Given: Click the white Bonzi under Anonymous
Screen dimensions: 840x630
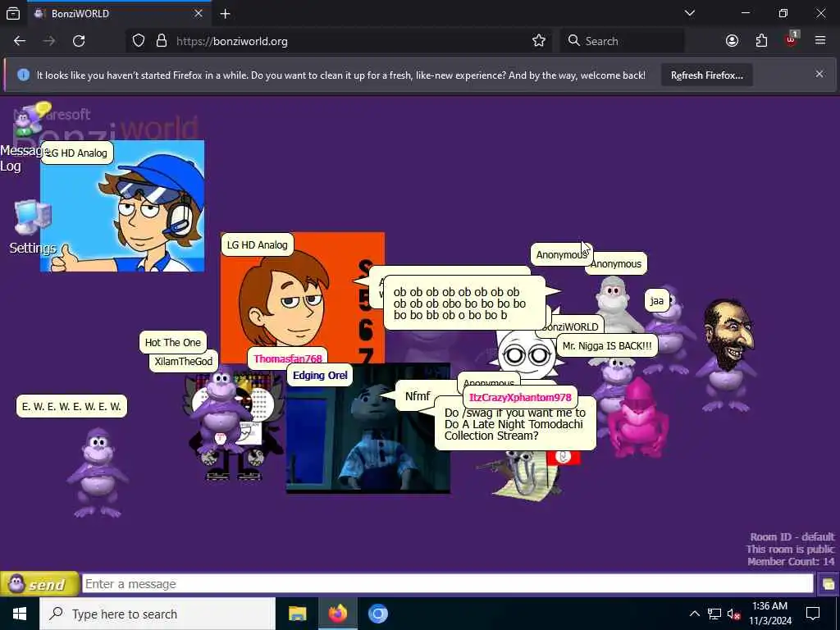Looking at the screenshot, I should tap(614, 303).
